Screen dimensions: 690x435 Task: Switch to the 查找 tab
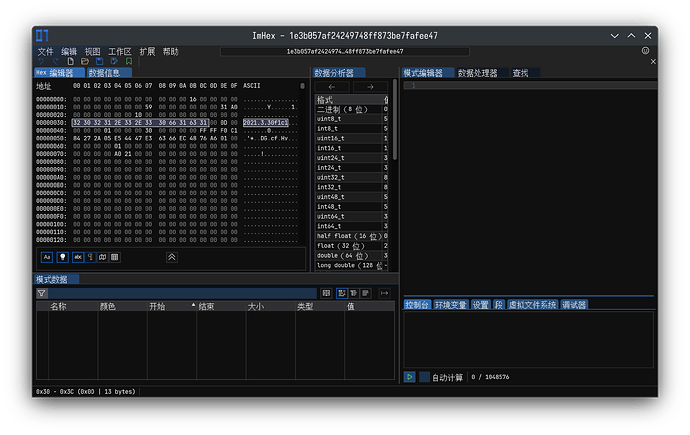point(524,73)
